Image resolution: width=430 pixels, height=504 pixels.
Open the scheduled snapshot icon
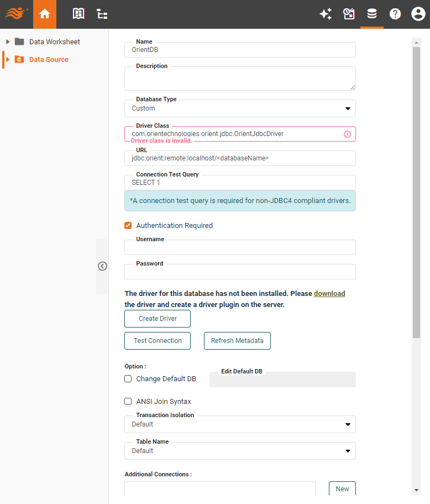click(x=349, y=14)
